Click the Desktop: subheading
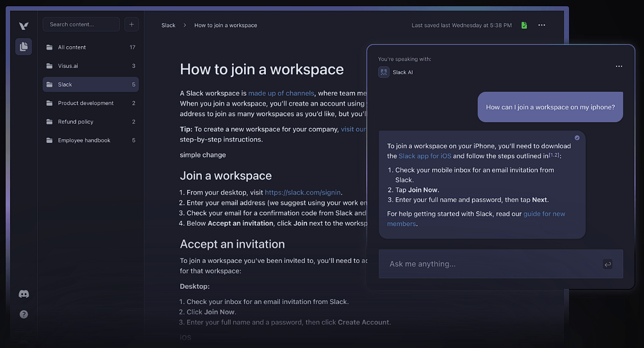This screenshot has height=348, width=644. [195, 287]
